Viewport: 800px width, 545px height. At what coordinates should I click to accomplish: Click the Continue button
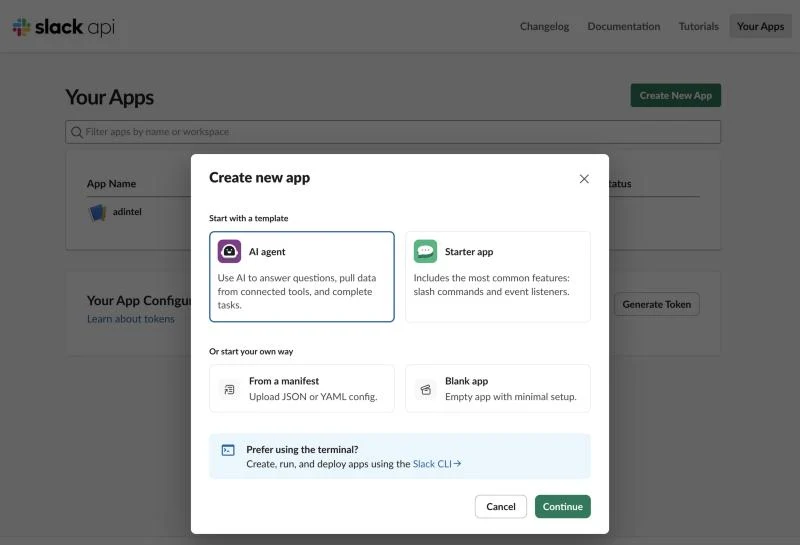563,506
